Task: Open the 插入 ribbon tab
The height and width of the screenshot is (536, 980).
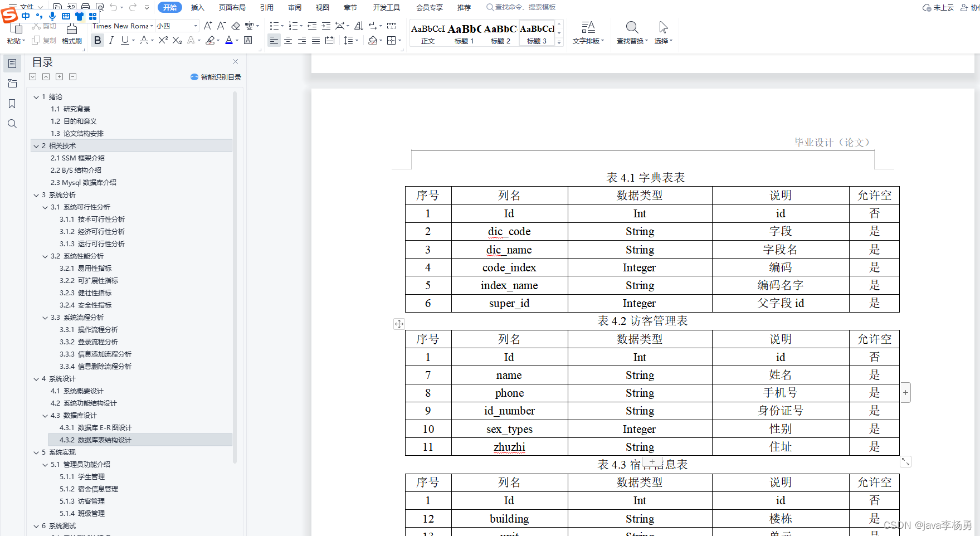Action: point(198,7)
